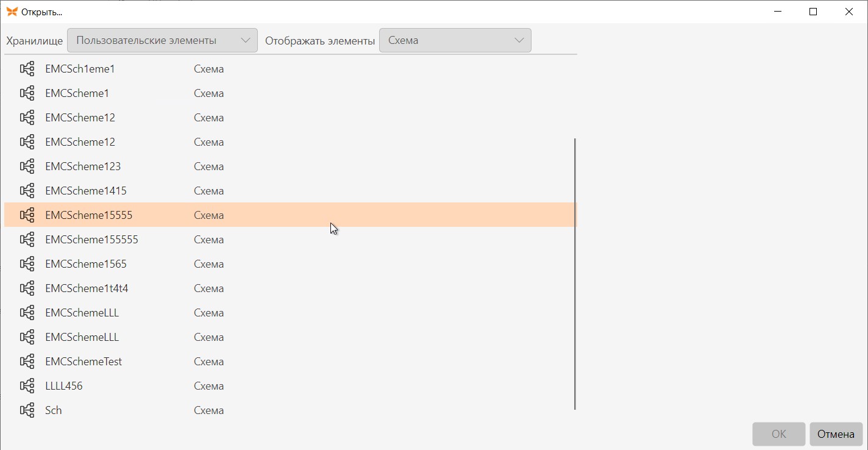Open the Хранилище storage dropdown
The height and width of the screenshot is (450, 868).
click(162, 40)
